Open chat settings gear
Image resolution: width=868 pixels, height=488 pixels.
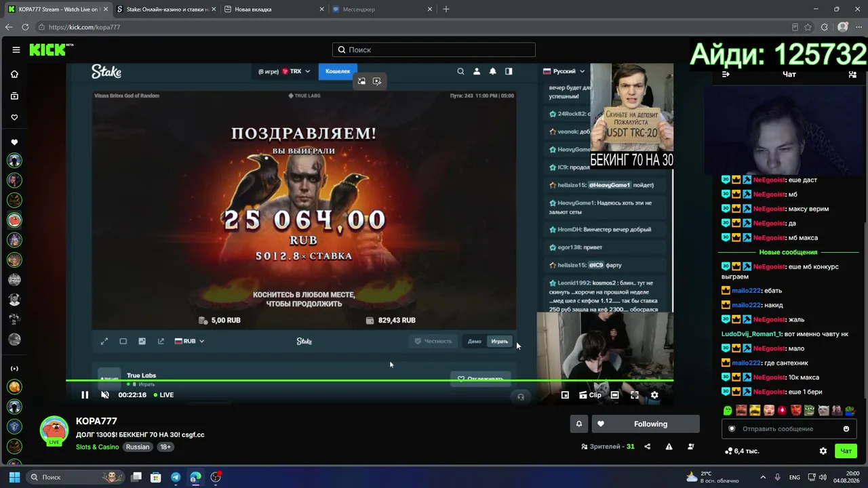pyautogui.click(x=823, y=451)
